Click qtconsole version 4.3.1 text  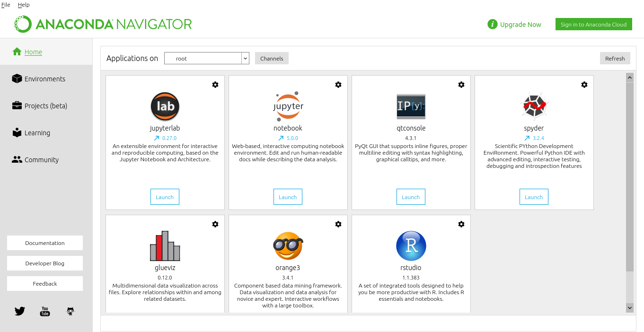click(x=411, y=138)
